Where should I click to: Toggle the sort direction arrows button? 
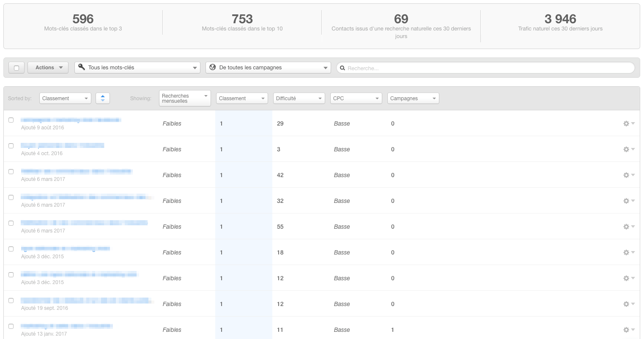[103, 98]
